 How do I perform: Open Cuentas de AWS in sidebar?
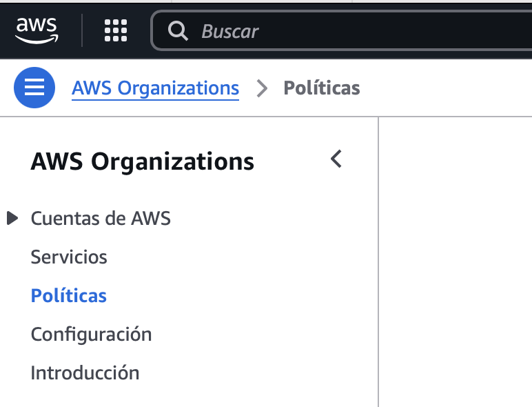point(101,218)
